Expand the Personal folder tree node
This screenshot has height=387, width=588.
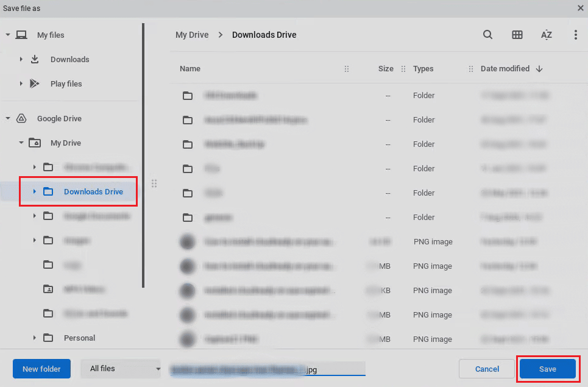pyautogui.click(x=35, y=338)
